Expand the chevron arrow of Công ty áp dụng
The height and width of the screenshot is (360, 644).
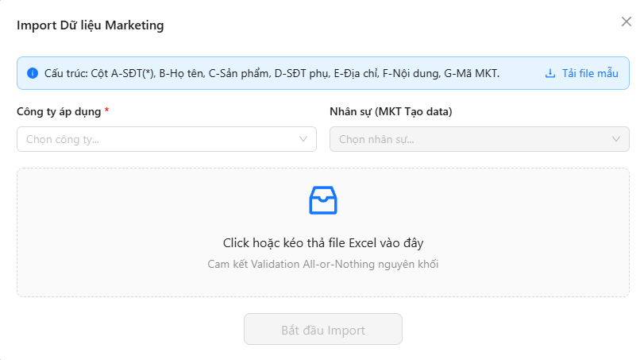[303, 139]
